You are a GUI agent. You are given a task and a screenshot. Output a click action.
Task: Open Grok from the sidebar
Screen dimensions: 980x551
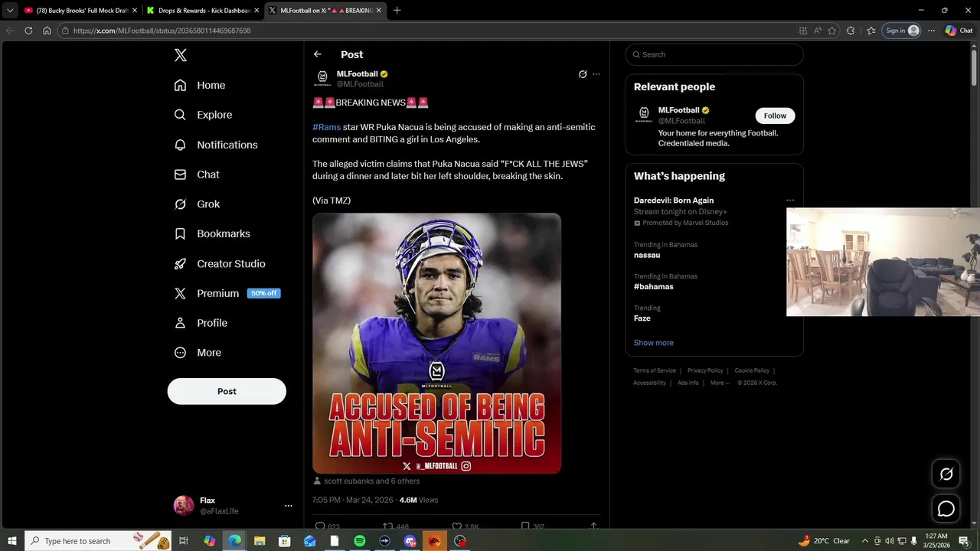[x=197, y=204]
